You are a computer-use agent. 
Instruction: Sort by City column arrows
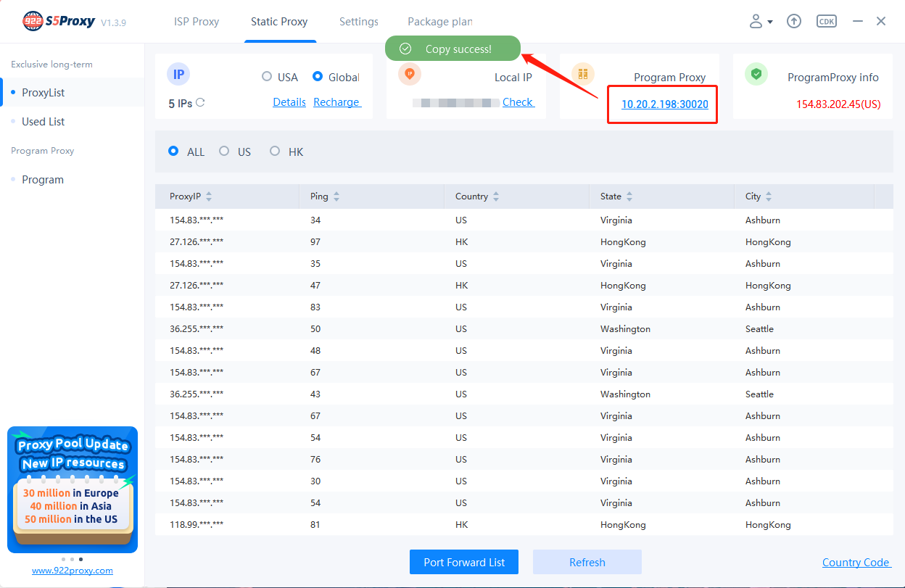click(769, 196)
